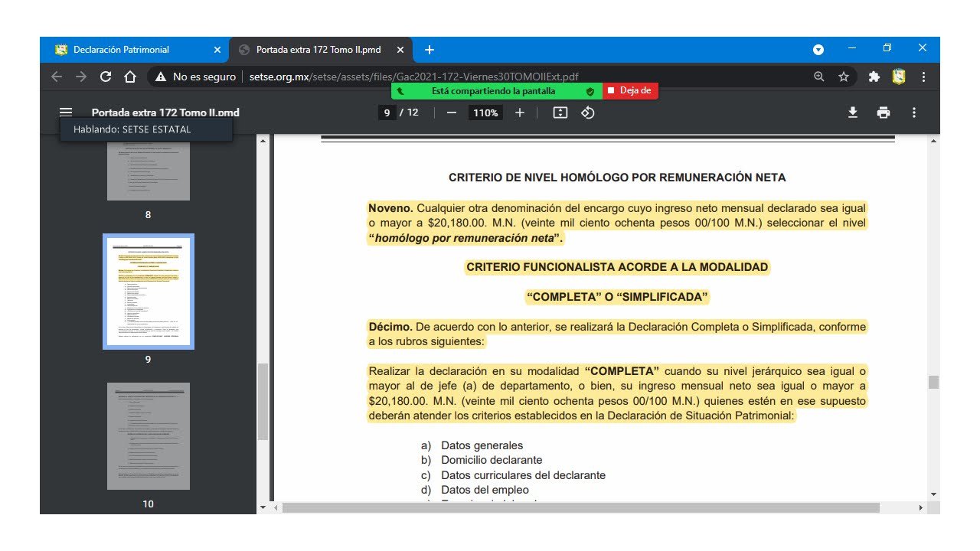The width and height of the screenshot is (980, 551).
Task: Click the highlighted Décimo paragraph
Action: tap(617, 334)
